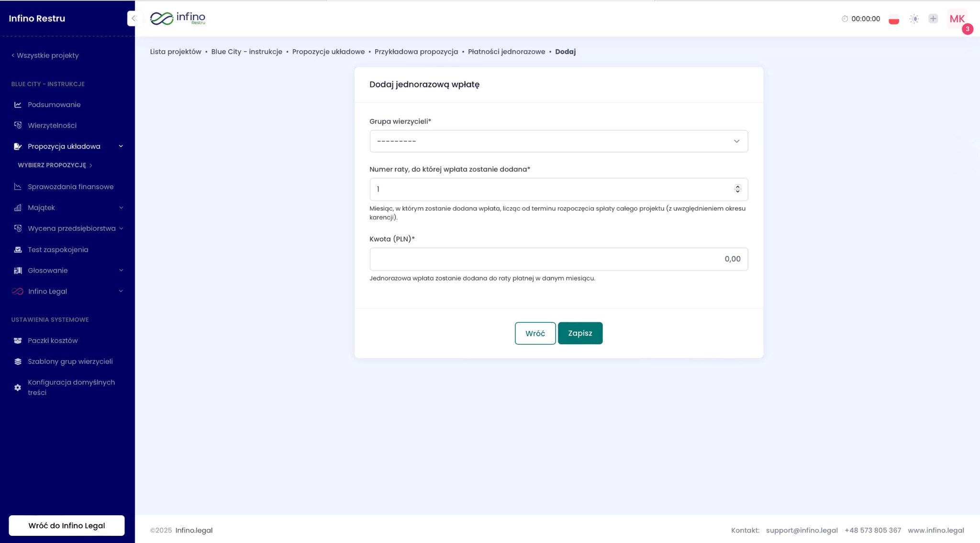This screenshot has width=980, height=543.
Task: Expand the Infino Legal submenu
Action: [x=121, y=291]
